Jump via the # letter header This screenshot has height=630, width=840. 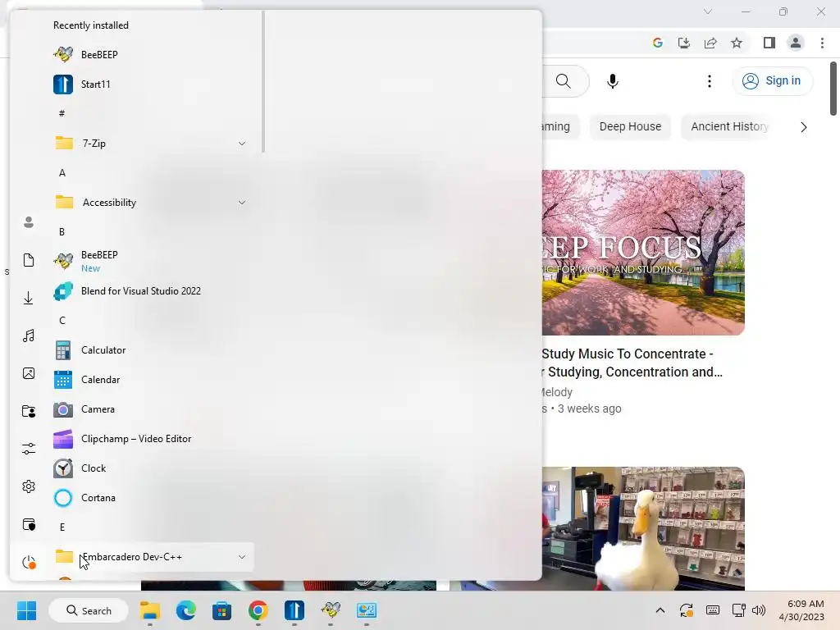click(x=62, y=113)
